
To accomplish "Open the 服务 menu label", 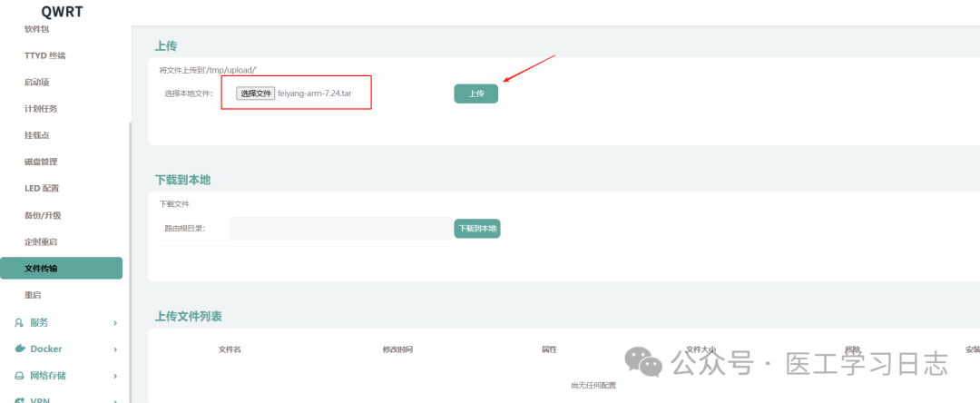I will [x=39, y=322].
